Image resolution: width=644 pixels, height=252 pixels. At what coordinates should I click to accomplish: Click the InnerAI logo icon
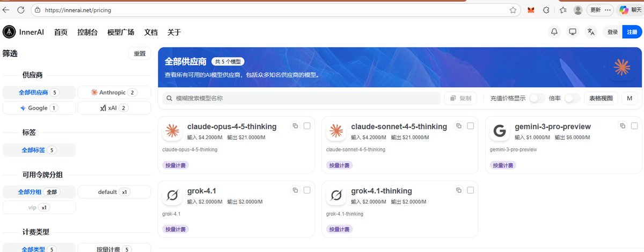[9, 32]
